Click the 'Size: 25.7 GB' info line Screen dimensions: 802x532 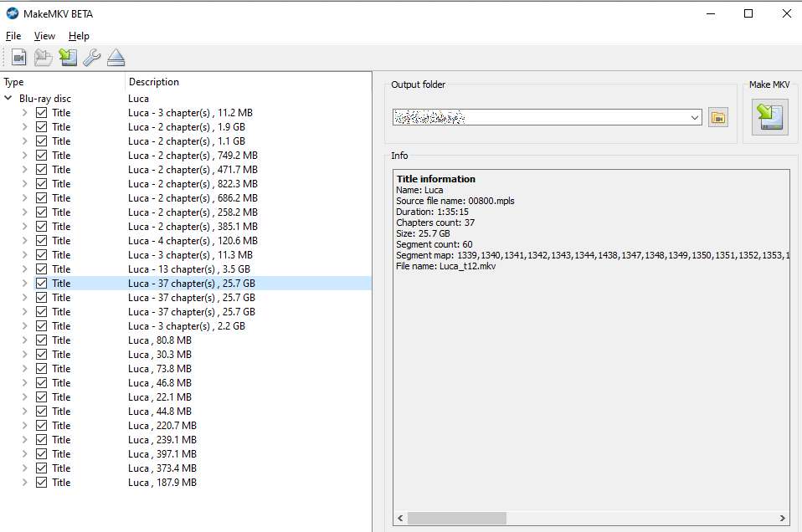point(423,233)
